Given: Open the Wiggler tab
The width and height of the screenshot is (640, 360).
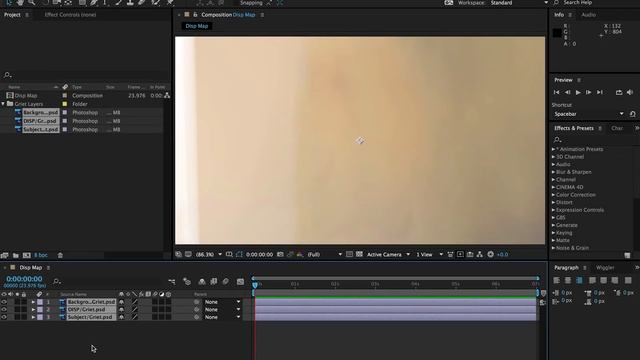Looking at the screenshot, I should 605,268.
